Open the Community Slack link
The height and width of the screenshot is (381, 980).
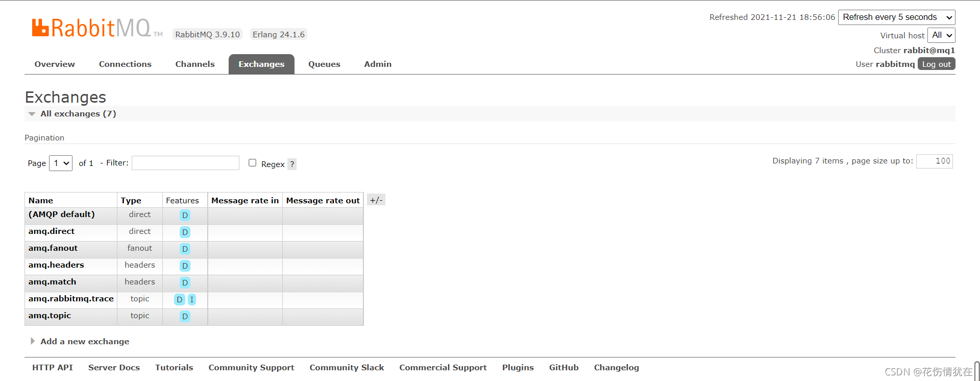click(x=347, y=367)
